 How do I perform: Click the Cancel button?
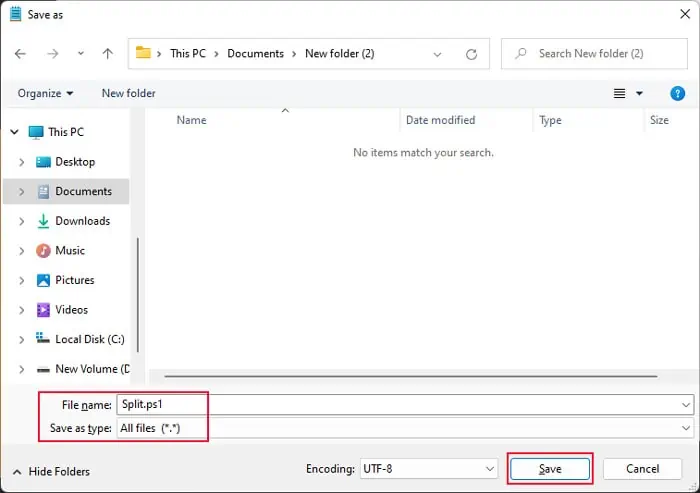click(642, 469)
